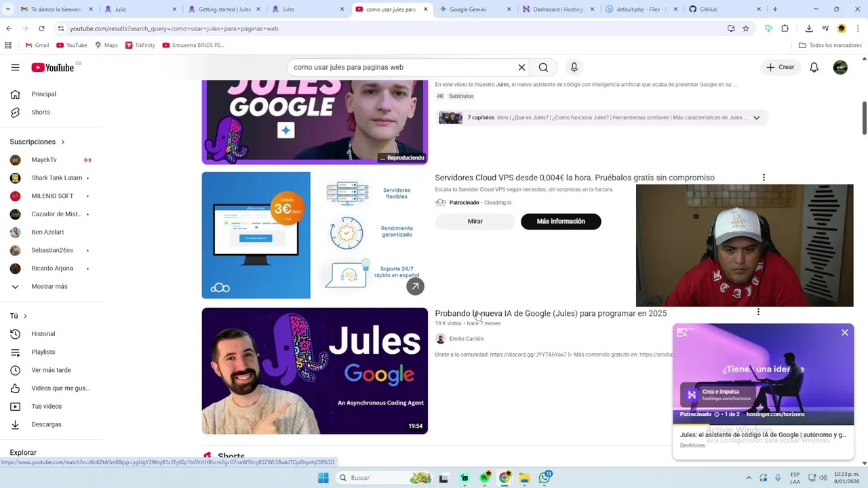Screen dimensions: 868x488
Task: Open Chrome apps grid in bookmarks bar
Action: tap(8, 45)
